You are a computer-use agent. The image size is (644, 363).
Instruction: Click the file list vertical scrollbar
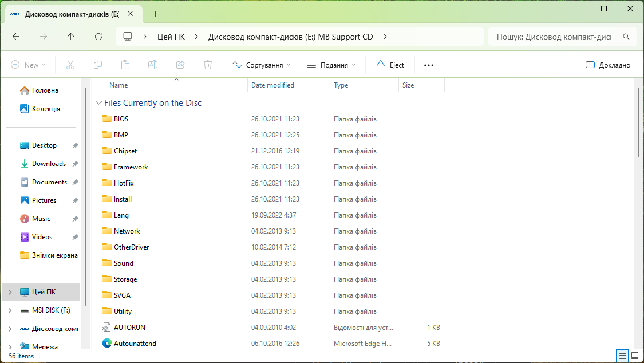pos(639,122)
